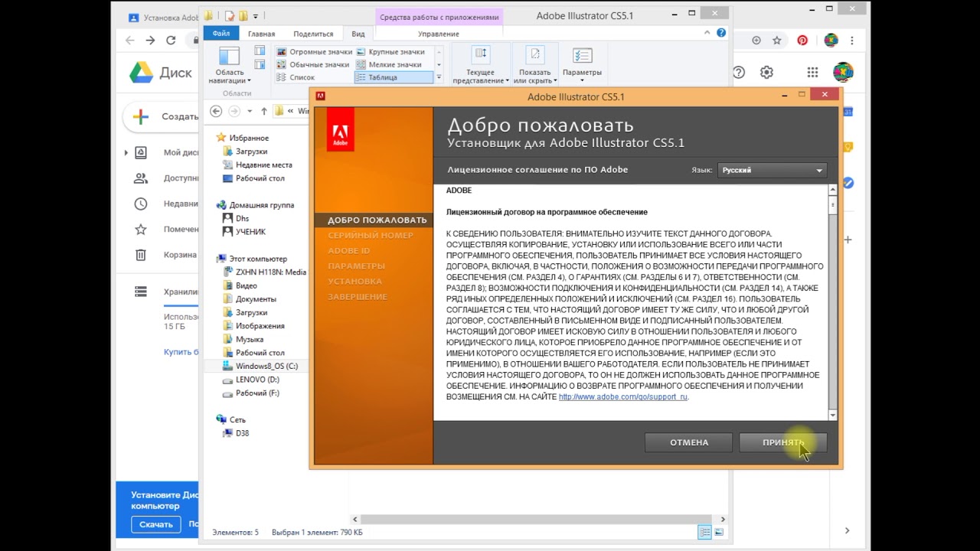Open the Explorer recent locations dropdown arrow
This screenshot has height=551, width=980.
point(250,112)
